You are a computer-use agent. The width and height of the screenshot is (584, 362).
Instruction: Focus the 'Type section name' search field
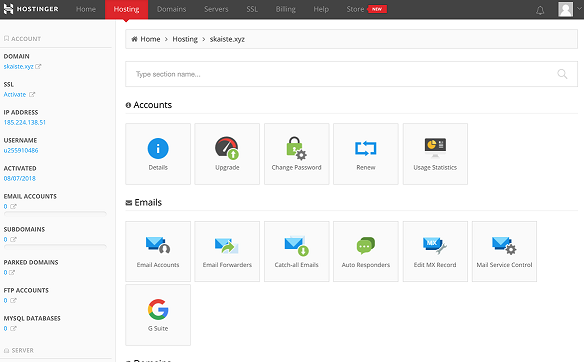click(351, 74)
